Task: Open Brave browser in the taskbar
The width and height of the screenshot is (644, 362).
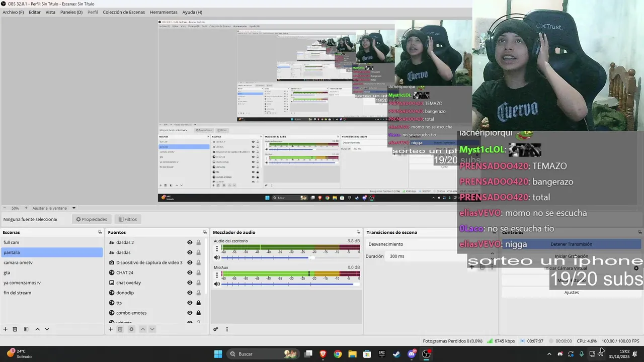Action: click(323, 354)
